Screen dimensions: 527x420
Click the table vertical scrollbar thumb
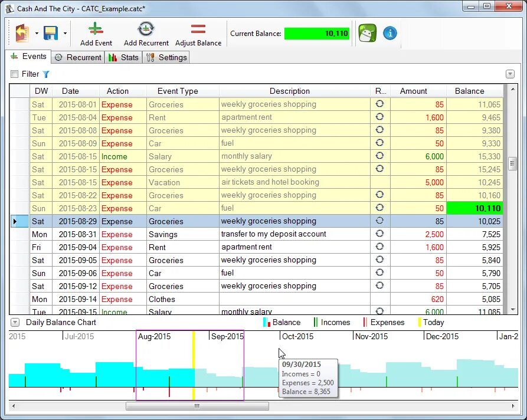pos(512,163)
